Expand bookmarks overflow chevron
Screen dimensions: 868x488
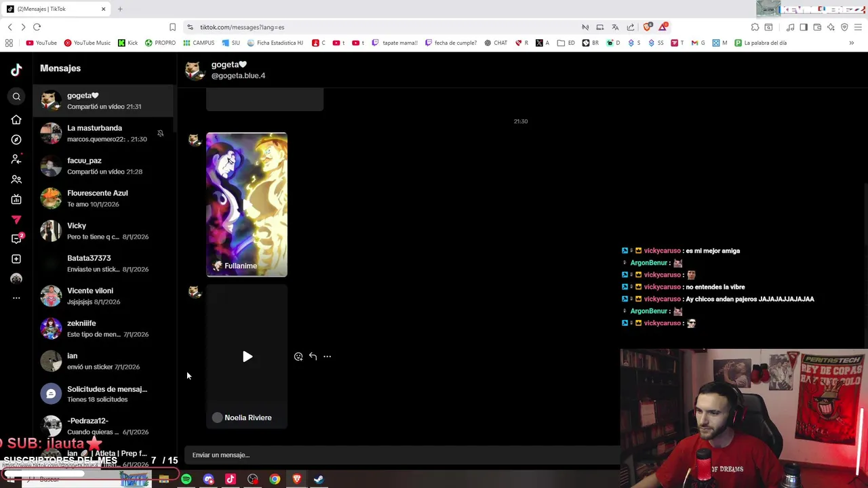click(852, 43)
